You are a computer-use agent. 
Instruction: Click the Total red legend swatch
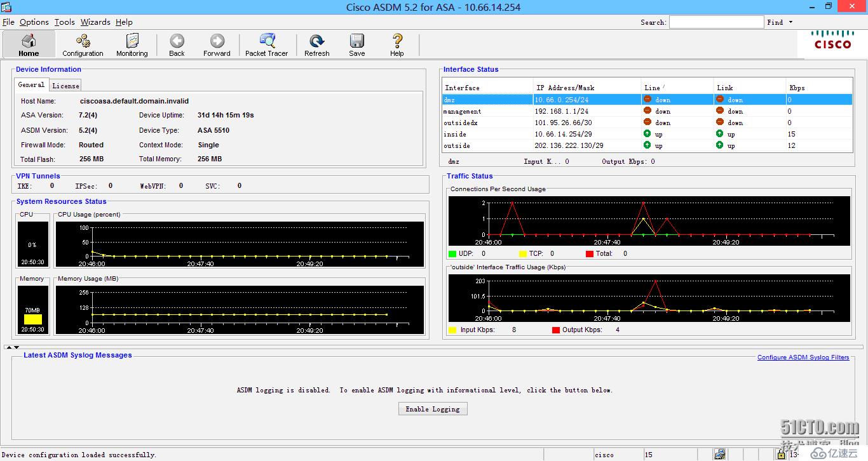(590, 254)
